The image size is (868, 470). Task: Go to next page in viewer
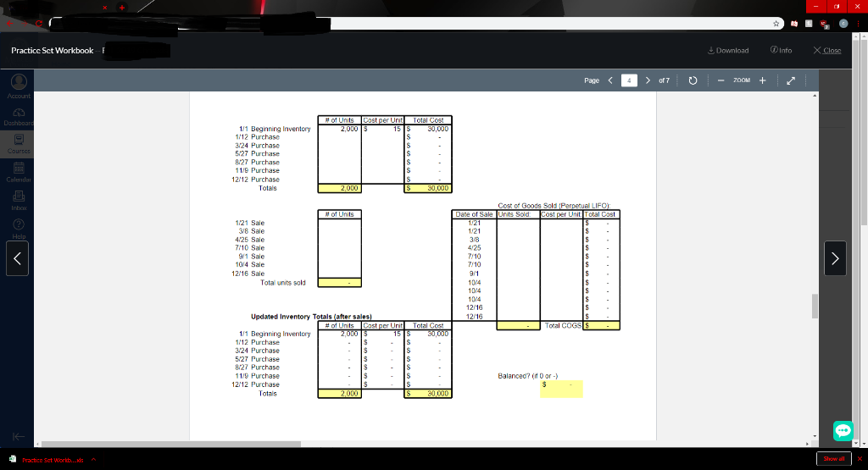click(x=648, y=80)
